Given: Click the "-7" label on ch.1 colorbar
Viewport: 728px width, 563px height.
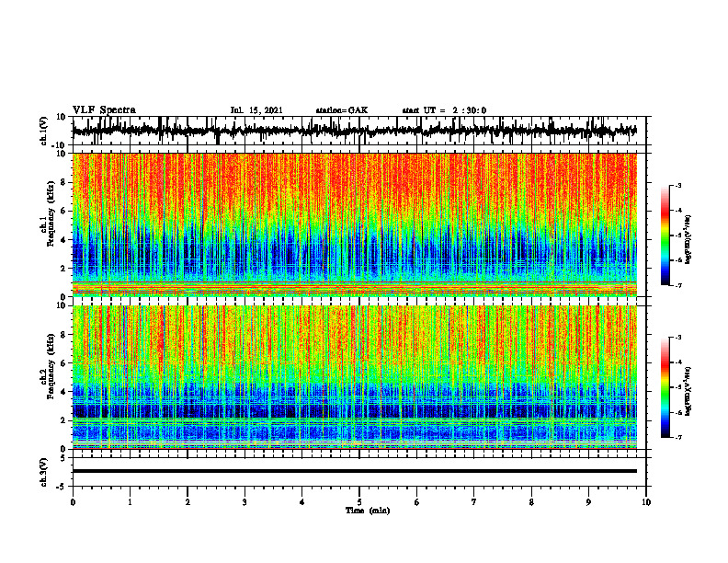Looking at the screenshot, I should 677,285.
